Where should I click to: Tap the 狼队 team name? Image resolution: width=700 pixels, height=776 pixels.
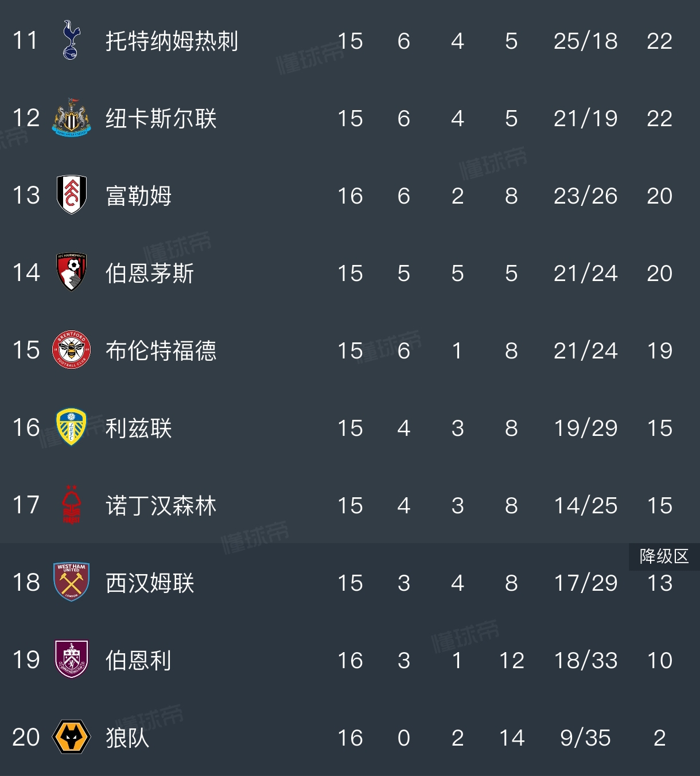pyautogui.click(x=127, y=738)
